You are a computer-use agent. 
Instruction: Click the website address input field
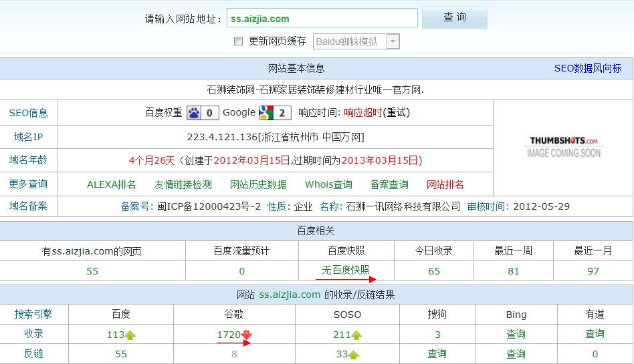tap(322, 19)
